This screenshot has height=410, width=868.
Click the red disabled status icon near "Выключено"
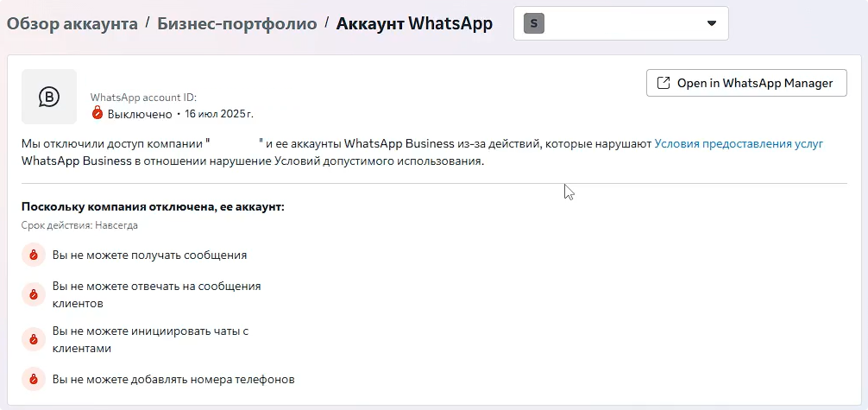tap(97, 113)
